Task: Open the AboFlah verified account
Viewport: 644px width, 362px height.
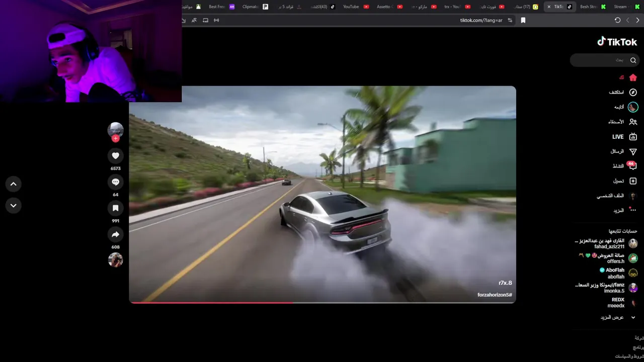Action: click(x=619, y=273)
